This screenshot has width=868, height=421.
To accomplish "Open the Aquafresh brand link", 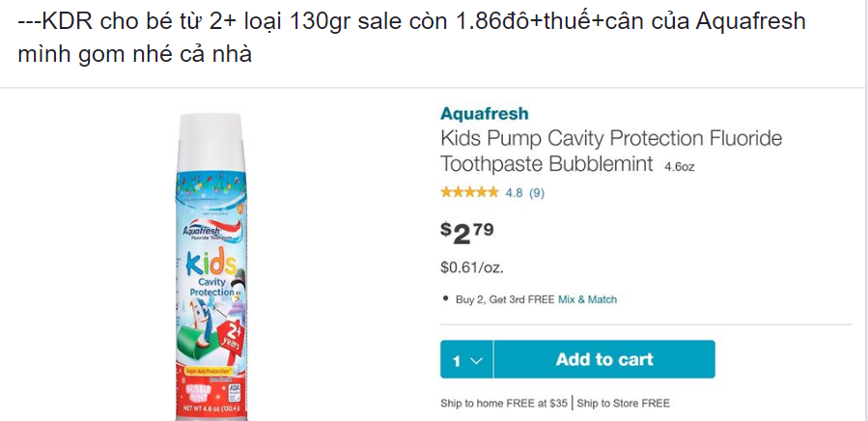I will point(484,114).
